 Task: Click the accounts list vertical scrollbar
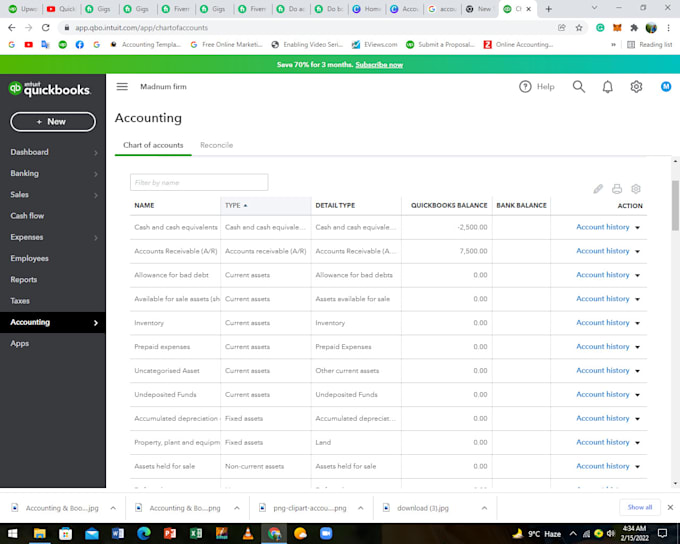pos(675,205)
